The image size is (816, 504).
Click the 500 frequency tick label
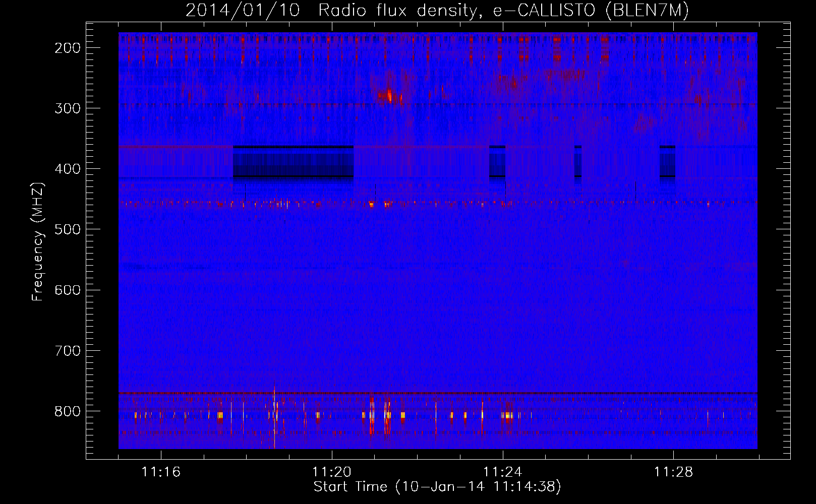point(67,229)
